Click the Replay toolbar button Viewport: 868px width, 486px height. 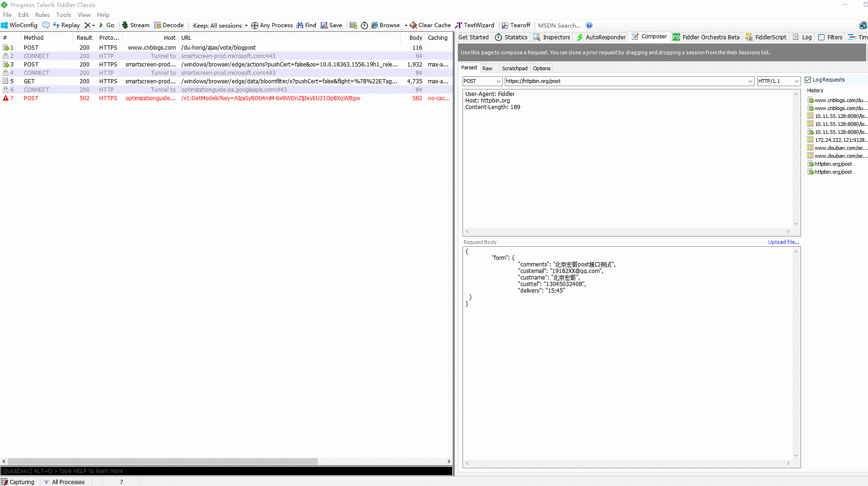(x=66, y=25)
